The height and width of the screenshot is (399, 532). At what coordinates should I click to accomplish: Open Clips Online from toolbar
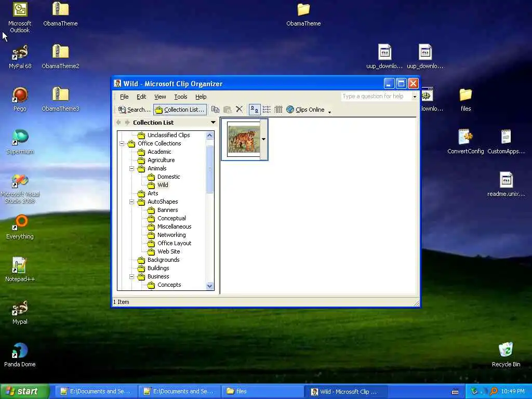[305, 110]
